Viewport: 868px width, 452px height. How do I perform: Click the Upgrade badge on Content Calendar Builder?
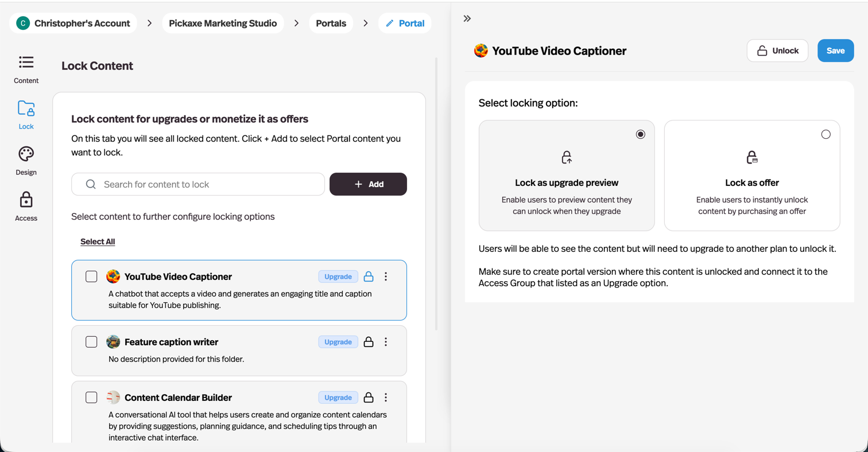coord(339,397)
